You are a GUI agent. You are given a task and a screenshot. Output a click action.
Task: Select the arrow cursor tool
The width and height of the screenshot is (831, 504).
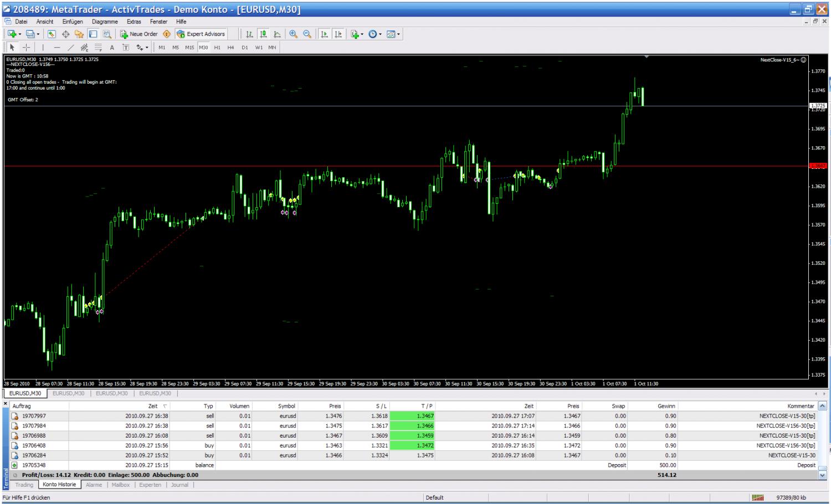(x=12, y=48)
